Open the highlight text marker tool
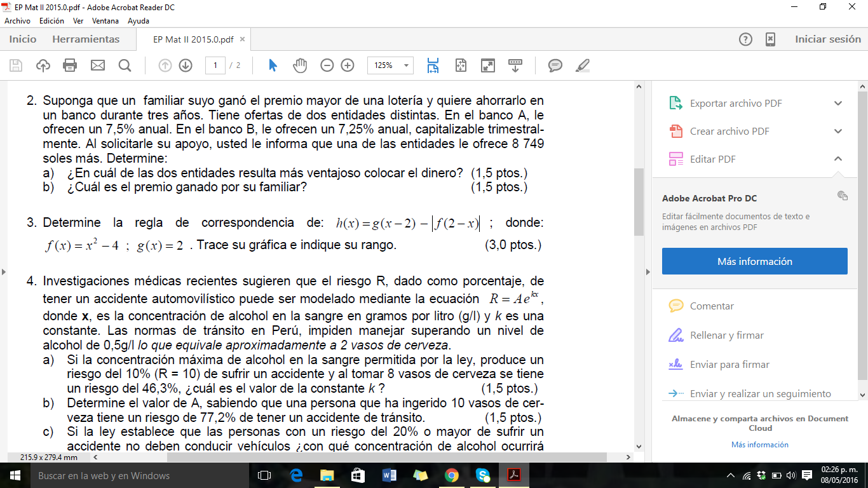The width and height of the screenshot is (868, 488). coord(582,65)
